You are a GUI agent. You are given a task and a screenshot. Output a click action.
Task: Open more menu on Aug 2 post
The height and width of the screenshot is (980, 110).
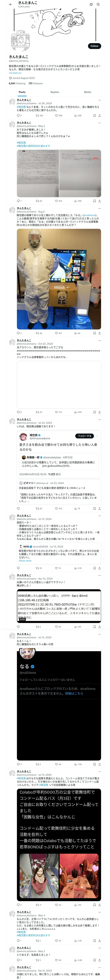coord(100,208)
